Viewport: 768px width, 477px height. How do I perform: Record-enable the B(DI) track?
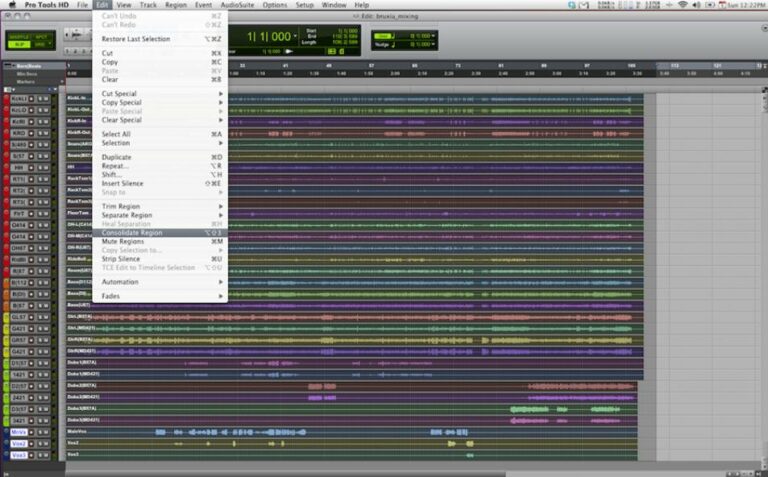coord(31,294)
